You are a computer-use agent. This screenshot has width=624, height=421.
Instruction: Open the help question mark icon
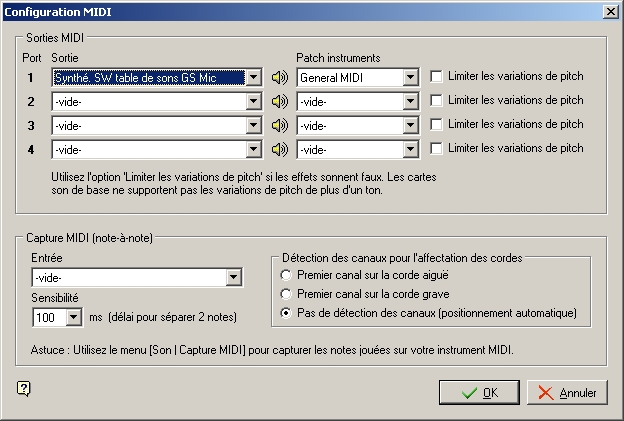tap(24, 389)
